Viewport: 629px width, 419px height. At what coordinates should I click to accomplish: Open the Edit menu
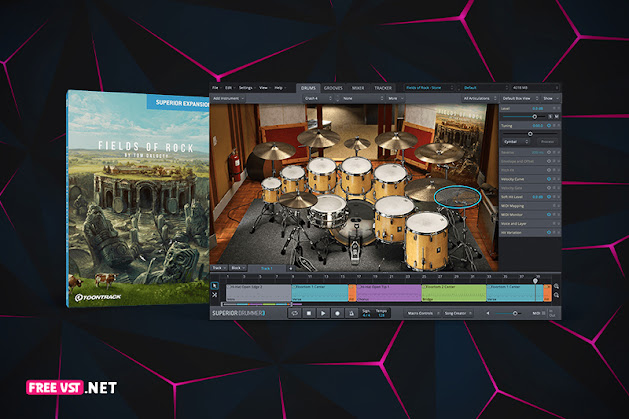(x=230, y=87)
